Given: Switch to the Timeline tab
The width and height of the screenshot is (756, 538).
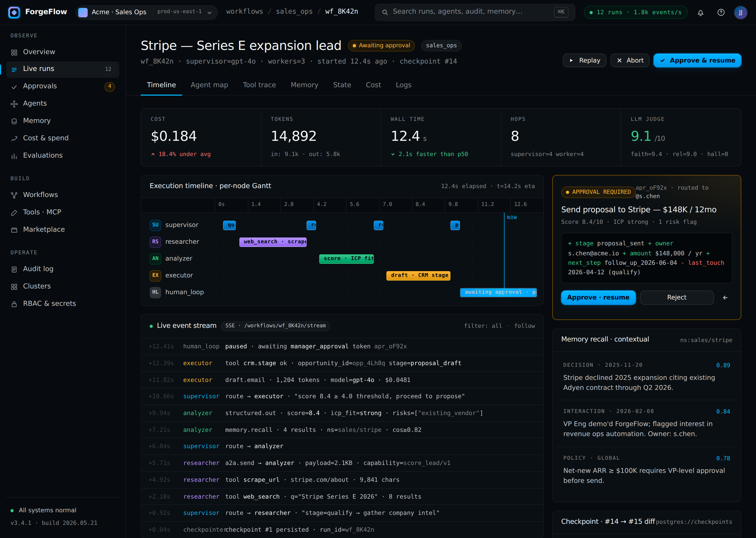Looking at the screenshot, I should [x=161, y=85].
